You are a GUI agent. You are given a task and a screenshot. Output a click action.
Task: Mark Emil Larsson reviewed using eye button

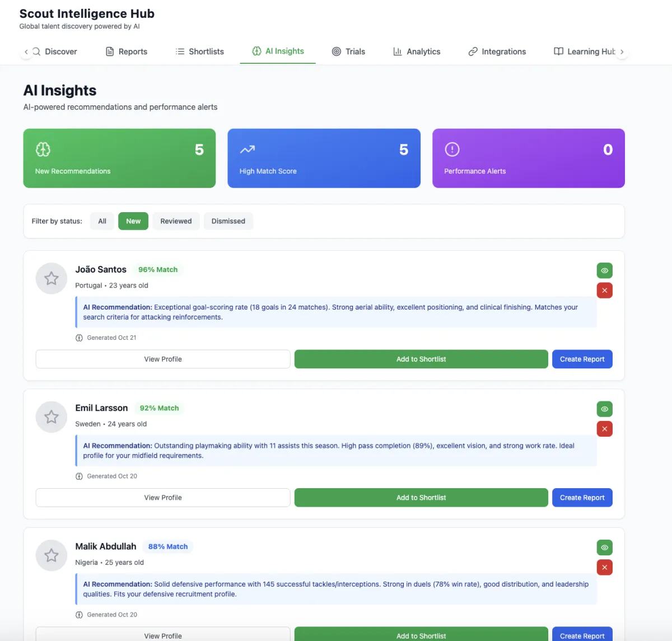click(604, 409)
